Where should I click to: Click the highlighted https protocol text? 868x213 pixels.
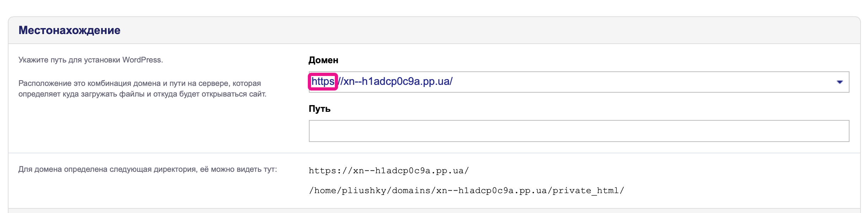coord(323,82)
